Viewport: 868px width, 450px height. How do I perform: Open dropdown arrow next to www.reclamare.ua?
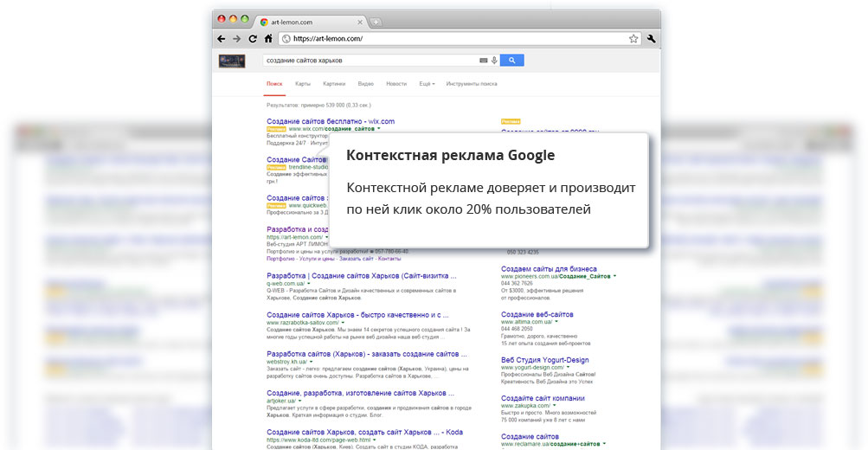click(605, 444)
